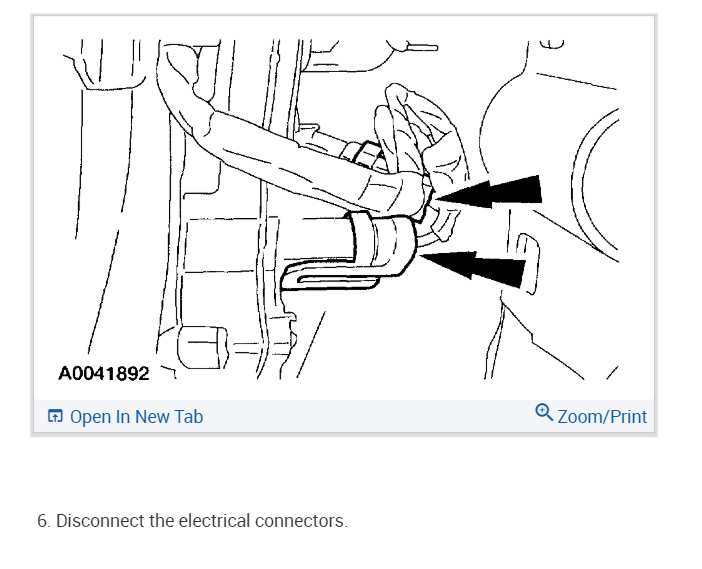Image resolution: width=702 pixels, height=569 pixels.
Task: Click the Zoom/Print magnifier icon
Action: (544, 412)
